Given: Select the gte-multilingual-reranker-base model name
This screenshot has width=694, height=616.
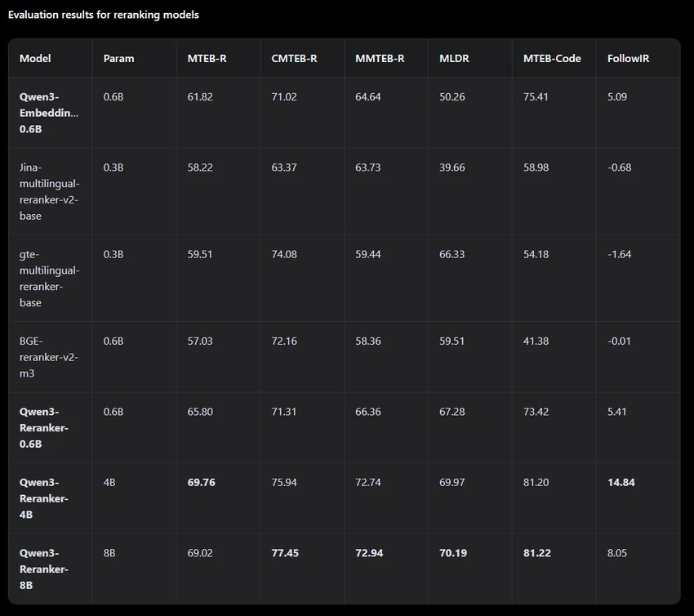Looking at the screenshot, I should (49, 279).
